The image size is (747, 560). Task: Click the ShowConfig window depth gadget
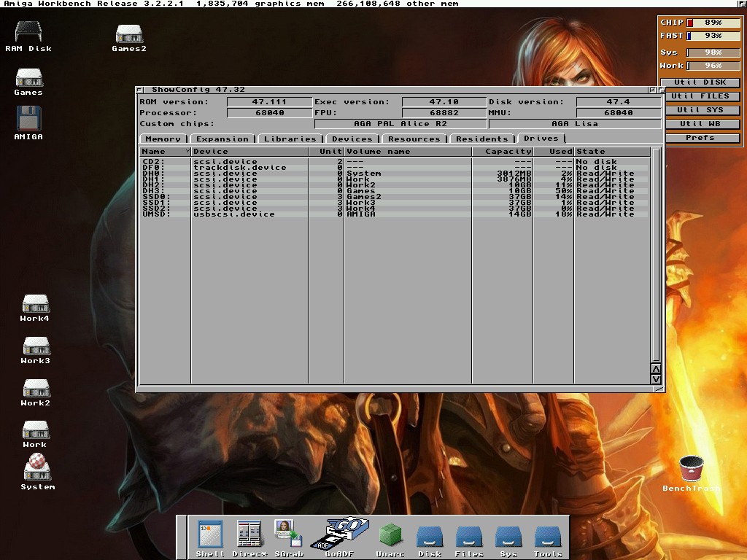tap(661, 90)
